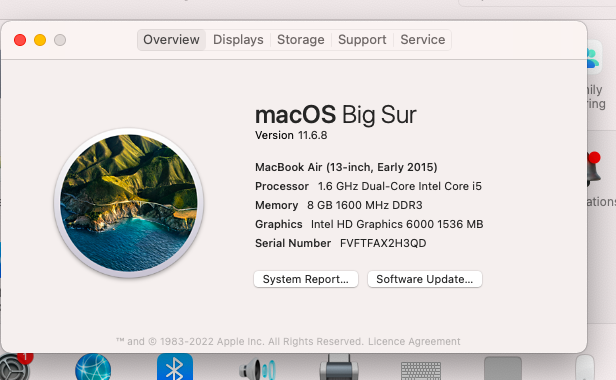Open the Licence Agreement link
The width and height of the screenshot is (616, 380).
414,341
